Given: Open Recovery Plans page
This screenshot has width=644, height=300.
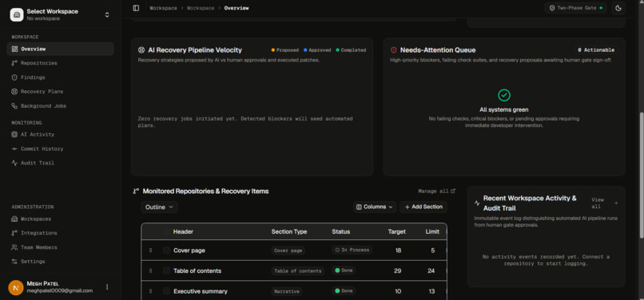Looking at the screenshot, I should coord(61,92).
